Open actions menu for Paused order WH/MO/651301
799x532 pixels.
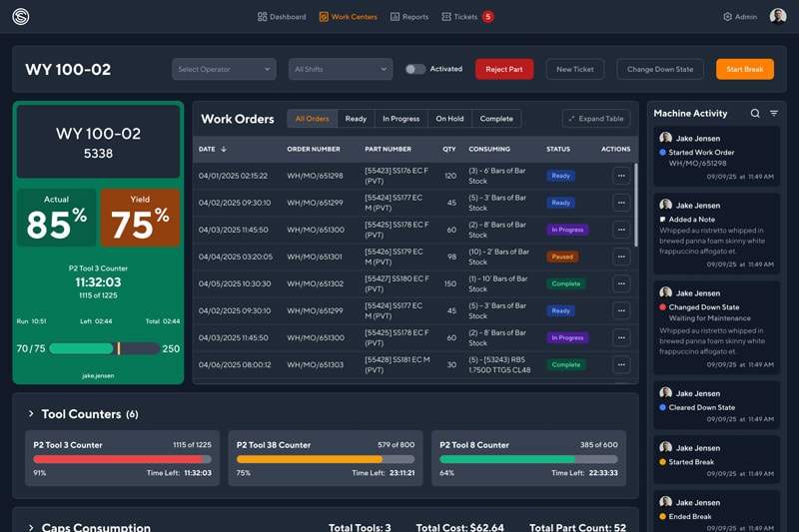click(x=621, y=257)
